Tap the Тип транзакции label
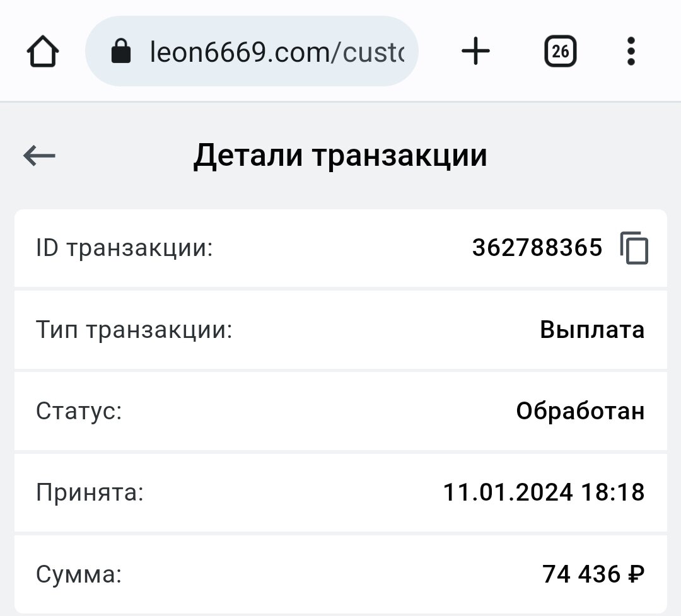This screenshot has width=681, height=616. pos(134,330)
